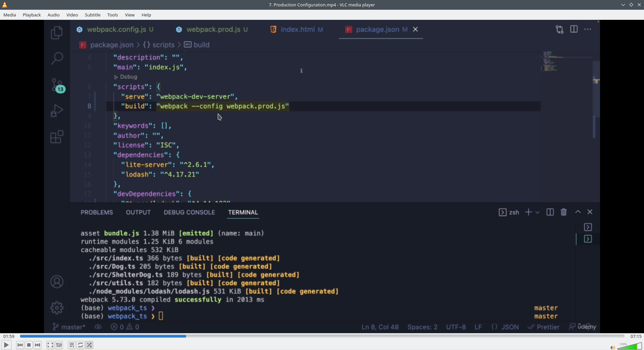Open the errors and warnings count in status bar
Viewport: 644px width, 350px height.
125,327
